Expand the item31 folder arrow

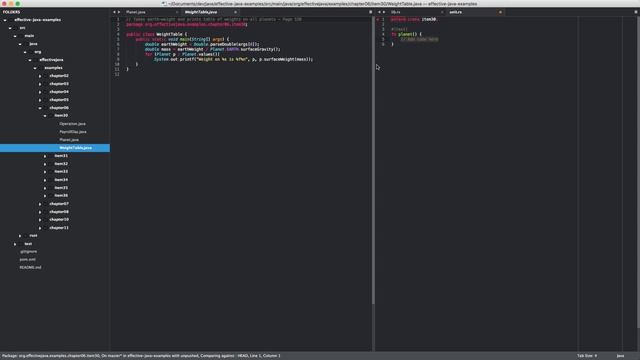pyautogui.click(x=45, y=156)
